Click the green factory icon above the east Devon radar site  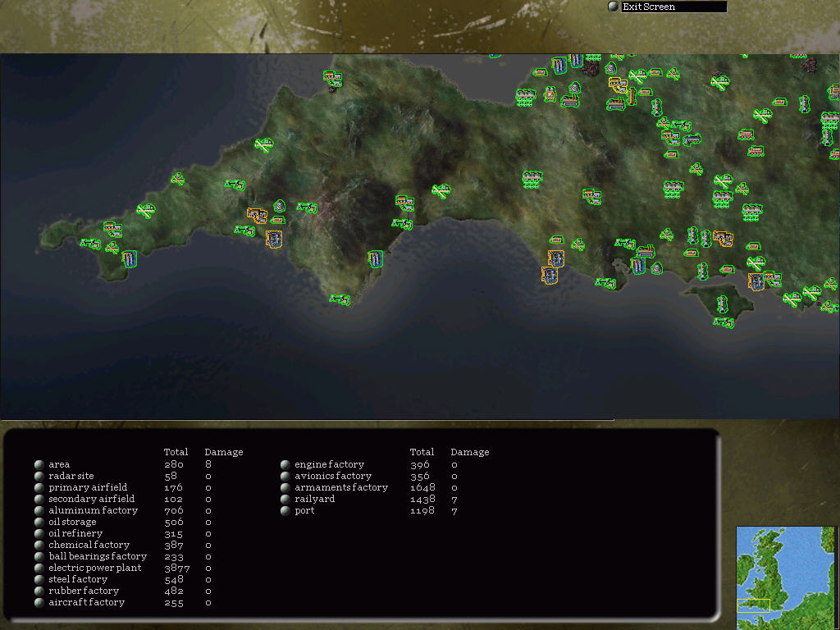404,203
